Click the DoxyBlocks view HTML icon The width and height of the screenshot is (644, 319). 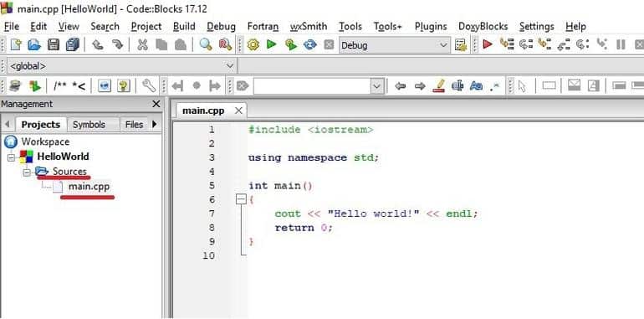105,86
